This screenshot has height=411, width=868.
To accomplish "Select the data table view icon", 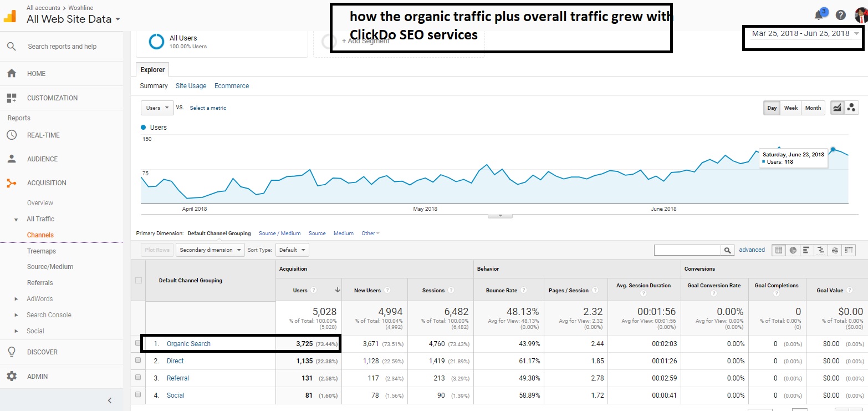I will point(779,250).
